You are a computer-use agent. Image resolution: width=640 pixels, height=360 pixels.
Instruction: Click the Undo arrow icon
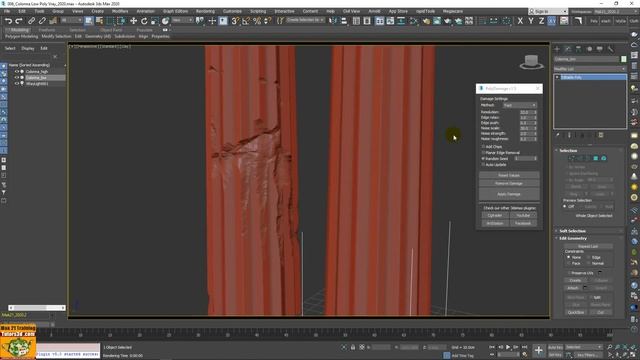point(8,21)
